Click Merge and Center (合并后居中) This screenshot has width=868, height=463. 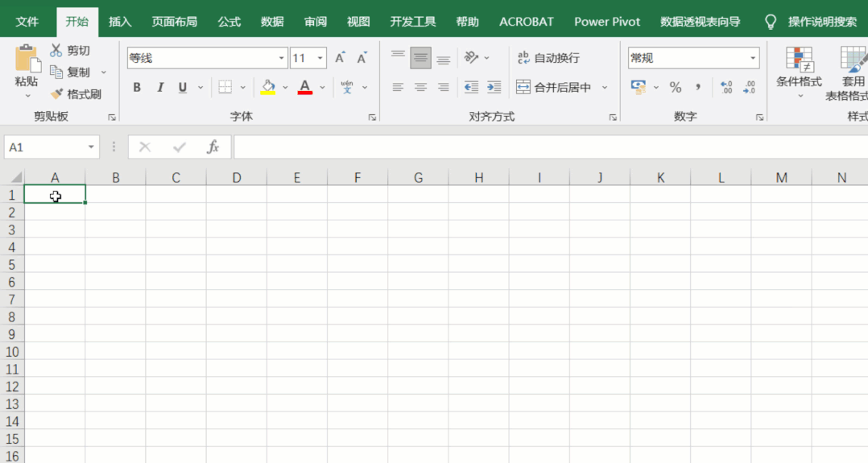[554, 88]
